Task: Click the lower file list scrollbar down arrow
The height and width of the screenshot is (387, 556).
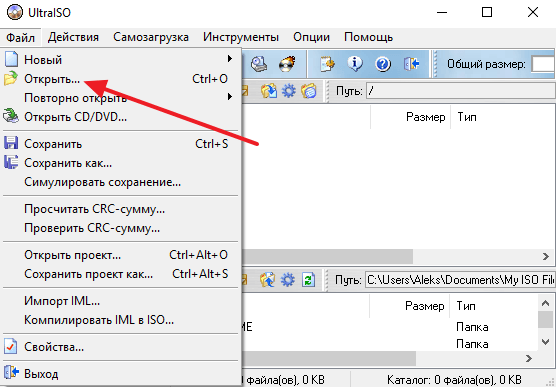Action: pyautogui.click(x=545, y=342)
